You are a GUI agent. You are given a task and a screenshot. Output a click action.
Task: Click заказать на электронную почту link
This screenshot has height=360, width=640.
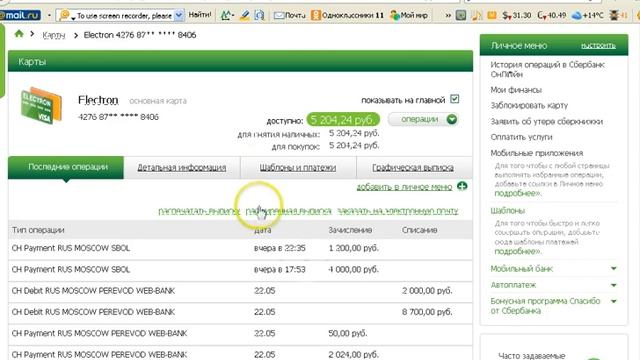(398, 211)
